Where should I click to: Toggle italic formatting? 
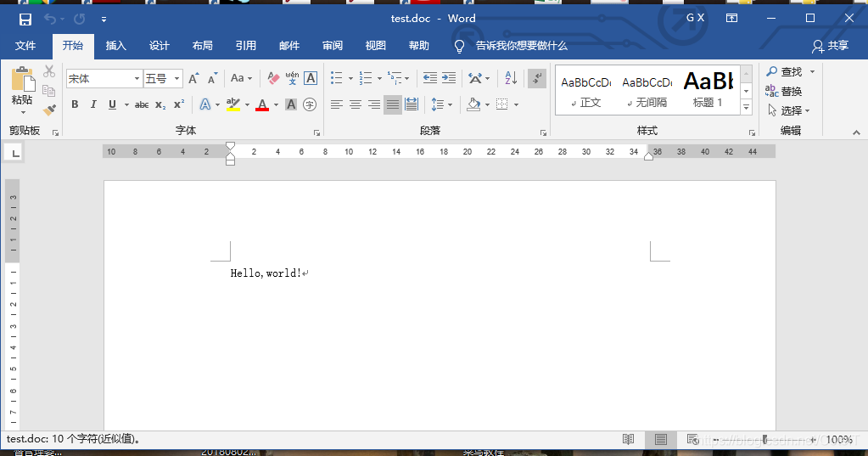(93, 104)
